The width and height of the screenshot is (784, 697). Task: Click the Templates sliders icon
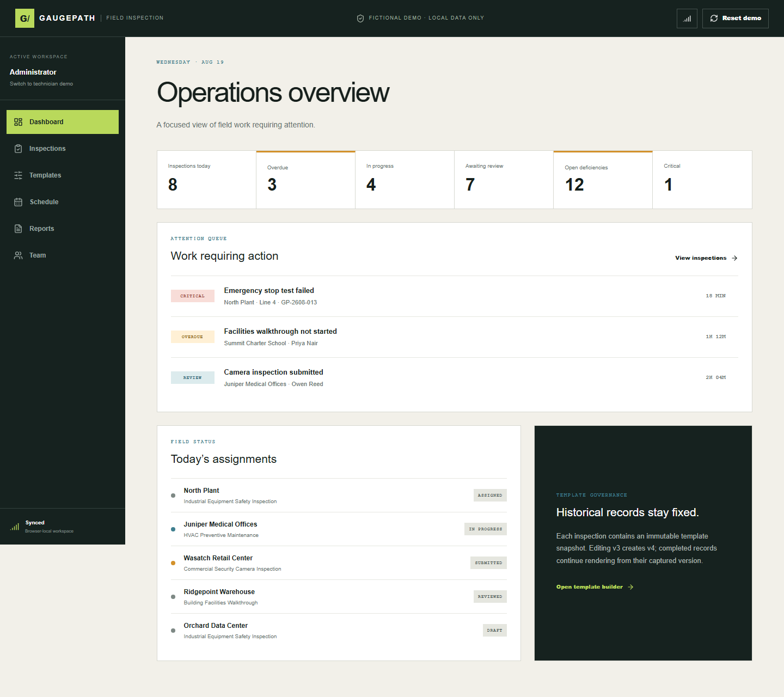18,175
